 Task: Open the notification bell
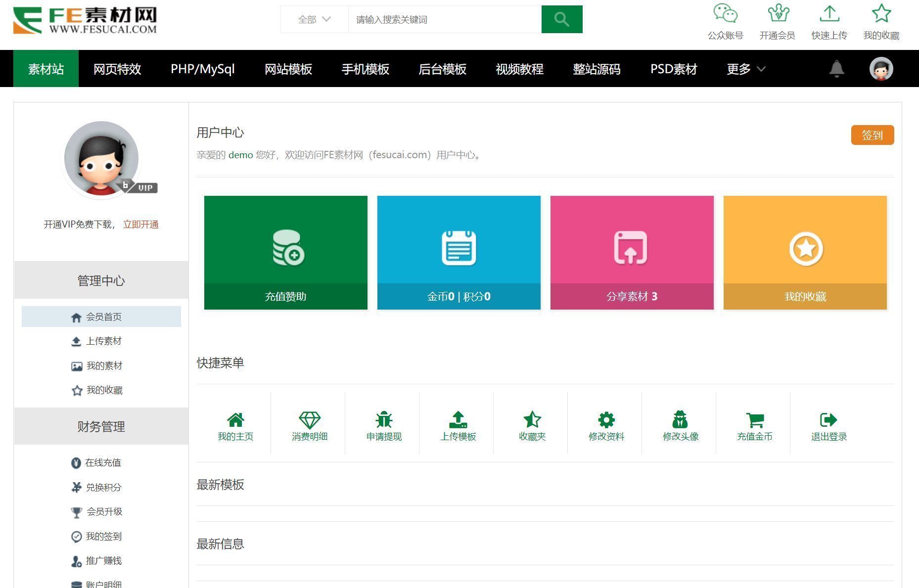[836, 69]
